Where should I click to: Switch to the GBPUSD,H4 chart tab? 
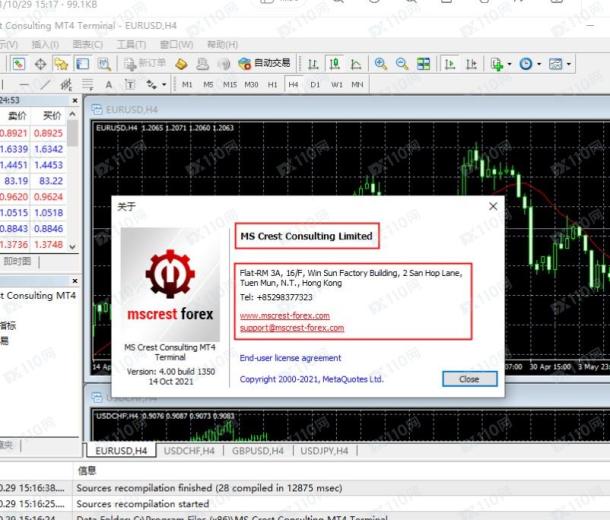pyautogui.click(x=258, y=451)
